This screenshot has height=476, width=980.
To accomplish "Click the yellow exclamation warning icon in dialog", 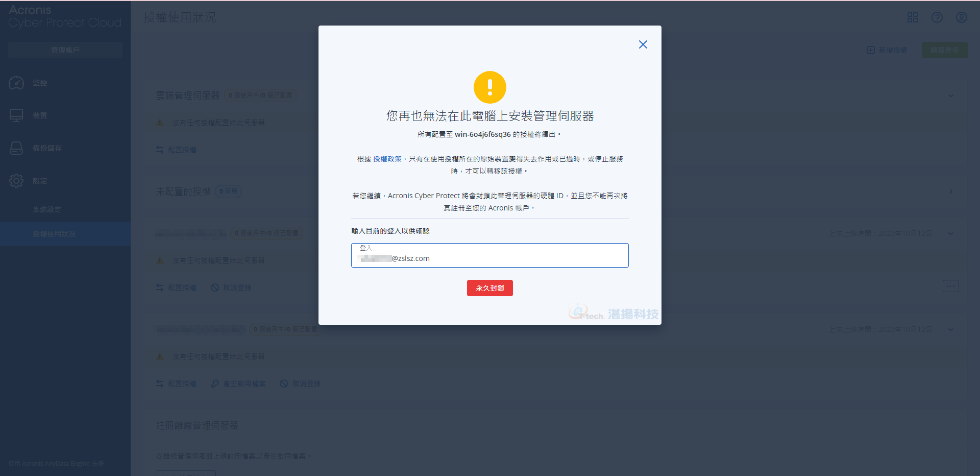I will pyautogui.click(x=490, y=87).
